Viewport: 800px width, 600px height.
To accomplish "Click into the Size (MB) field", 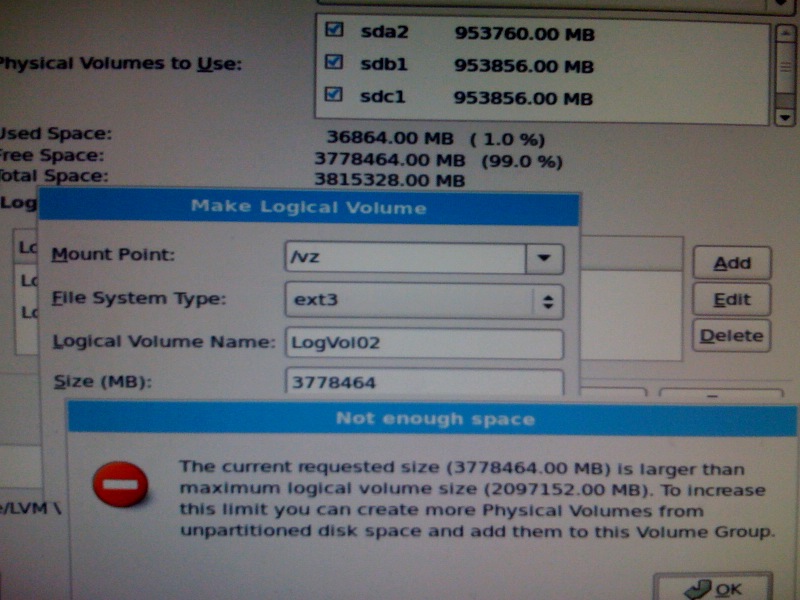I will tap(424, 382).
